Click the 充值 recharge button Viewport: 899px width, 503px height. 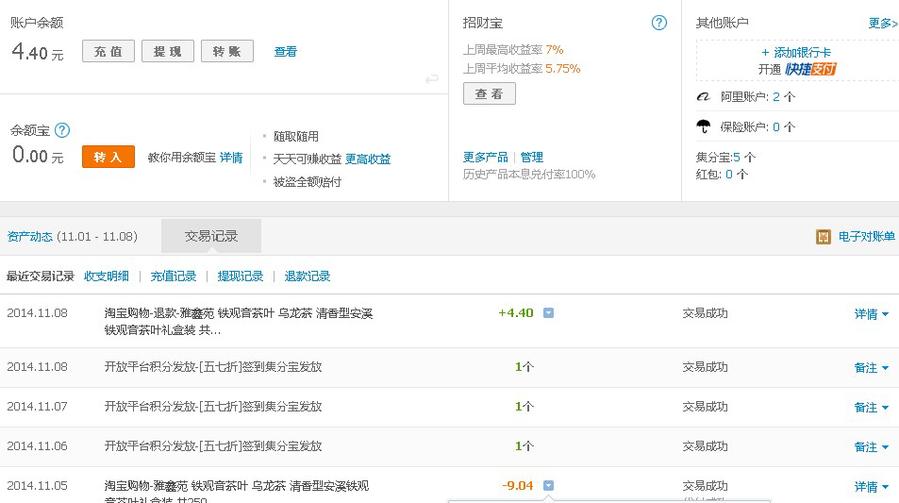pos(108,51)
